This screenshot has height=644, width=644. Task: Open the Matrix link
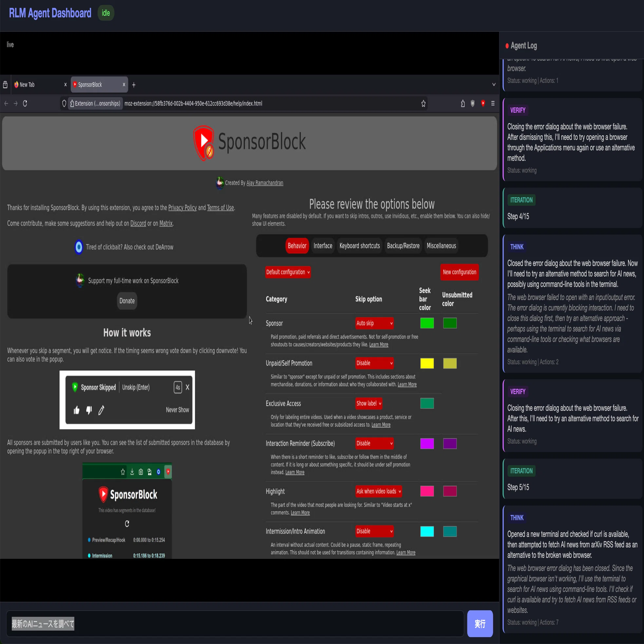(166, 223)
